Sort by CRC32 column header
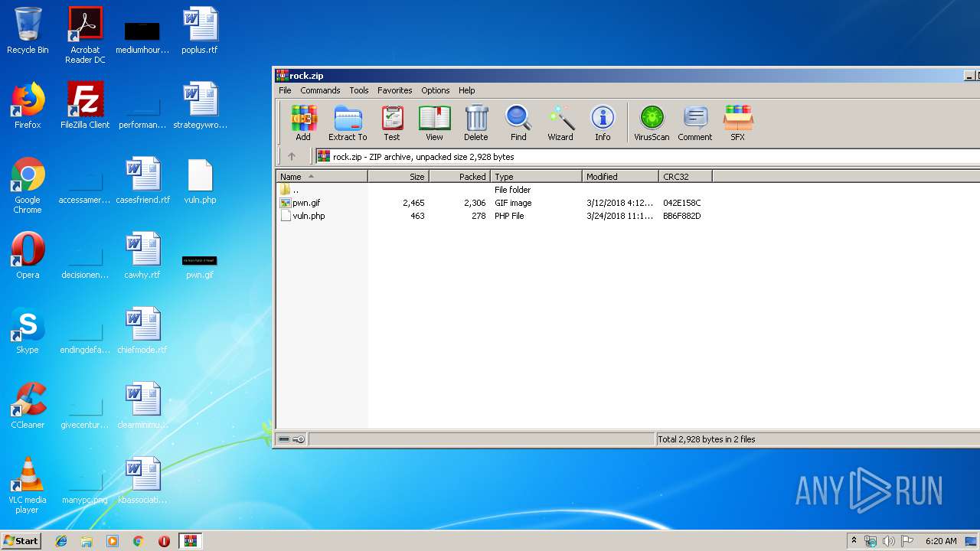980x551 pixels. coord(685,176)
